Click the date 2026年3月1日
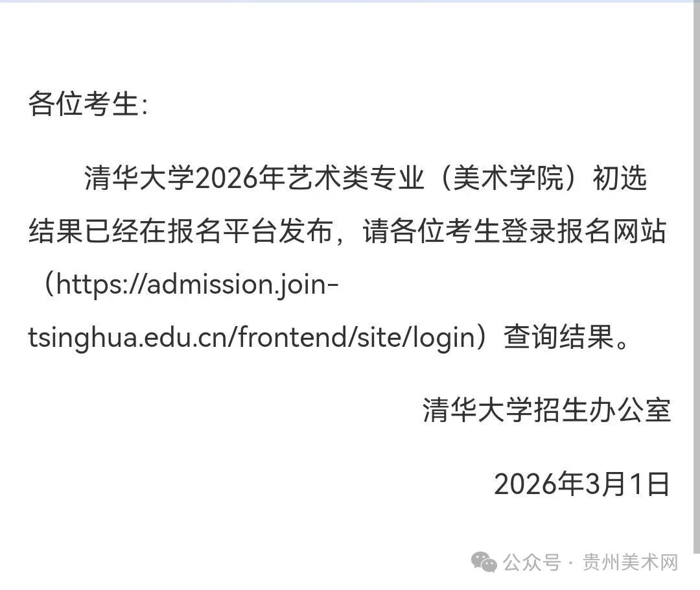This screenshot has width=700, height=590. pos(581,484)
